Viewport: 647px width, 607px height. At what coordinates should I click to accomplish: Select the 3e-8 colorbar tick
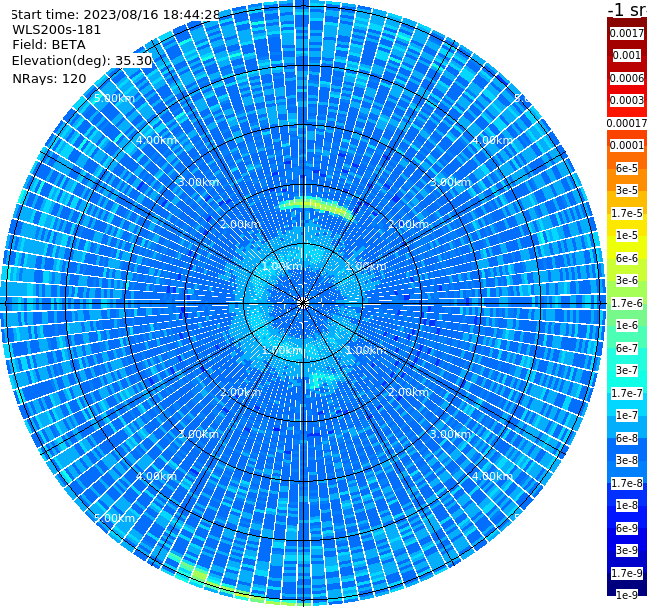(627, 460)
